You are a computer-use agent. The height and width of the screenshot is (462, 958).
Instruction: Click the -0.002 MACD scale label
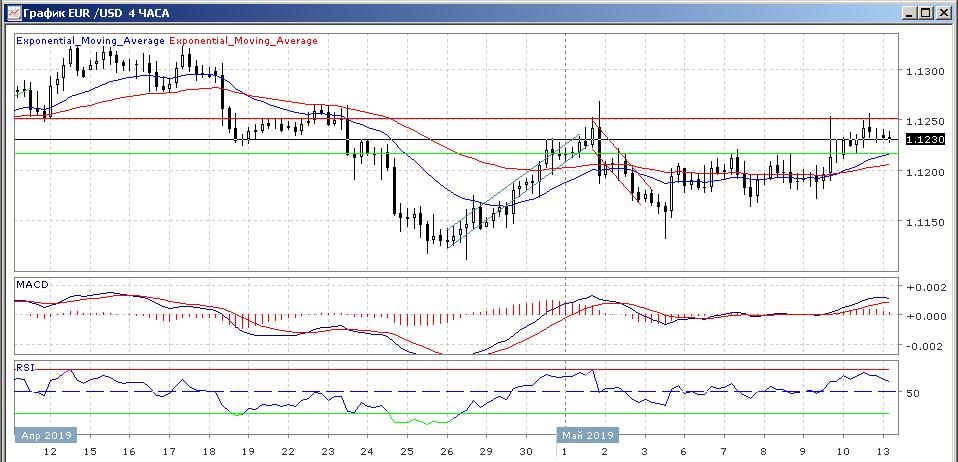(925, 346)
